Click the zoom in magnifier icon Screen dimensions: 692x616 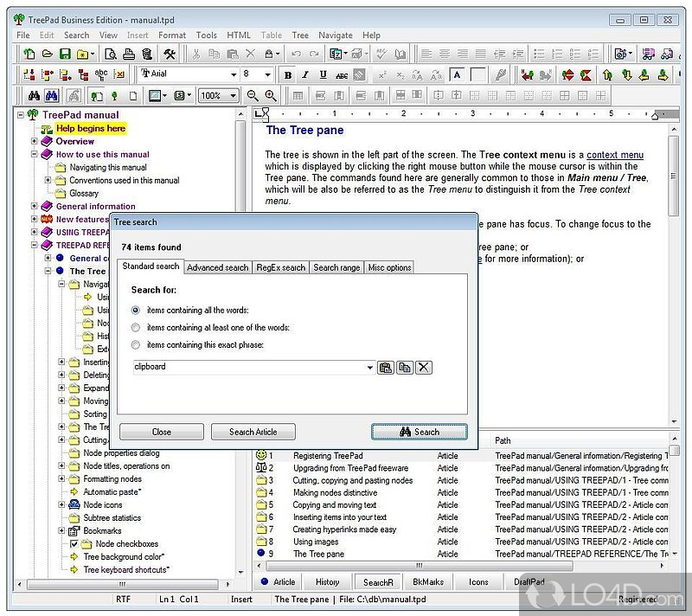point(271,96)
